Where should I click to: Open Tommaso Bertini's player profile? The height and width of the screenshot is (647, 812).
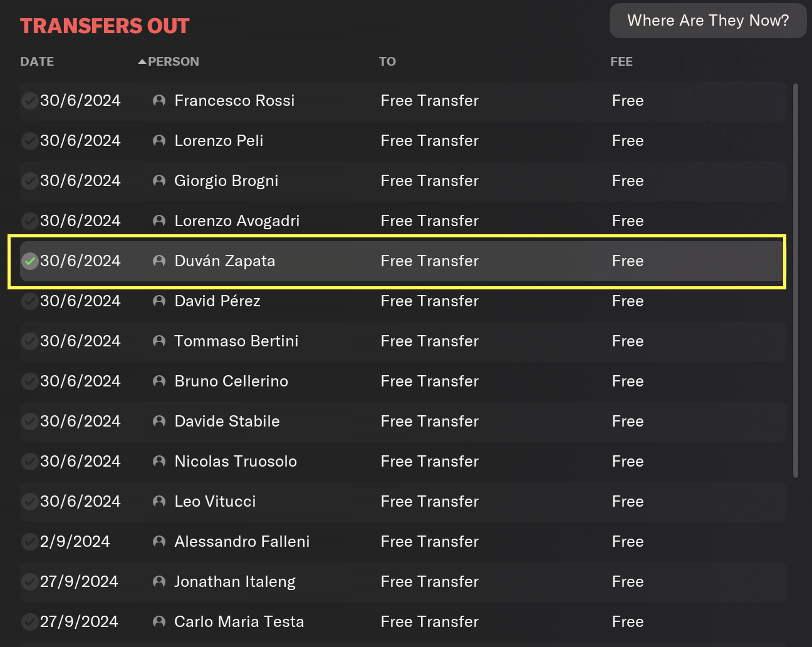(x=236, y=341)
